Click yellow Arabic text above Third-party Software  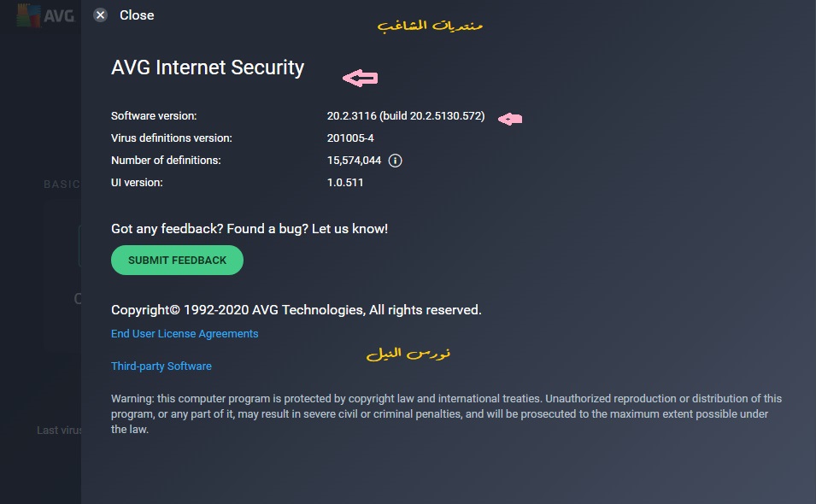408,353
